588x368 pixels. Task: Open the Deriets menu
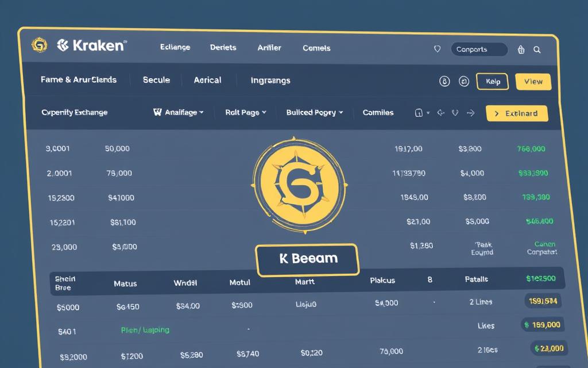[x=223, y=48]
